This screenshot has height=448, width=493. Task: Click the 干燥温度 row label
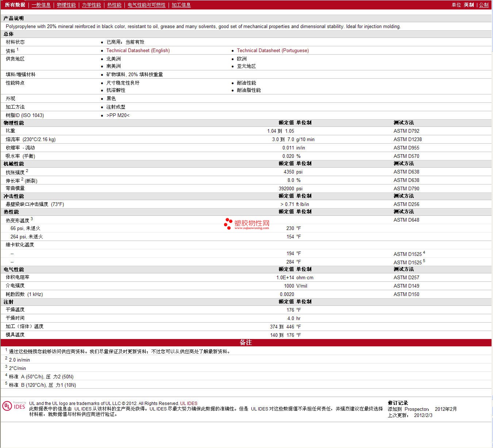15,309
